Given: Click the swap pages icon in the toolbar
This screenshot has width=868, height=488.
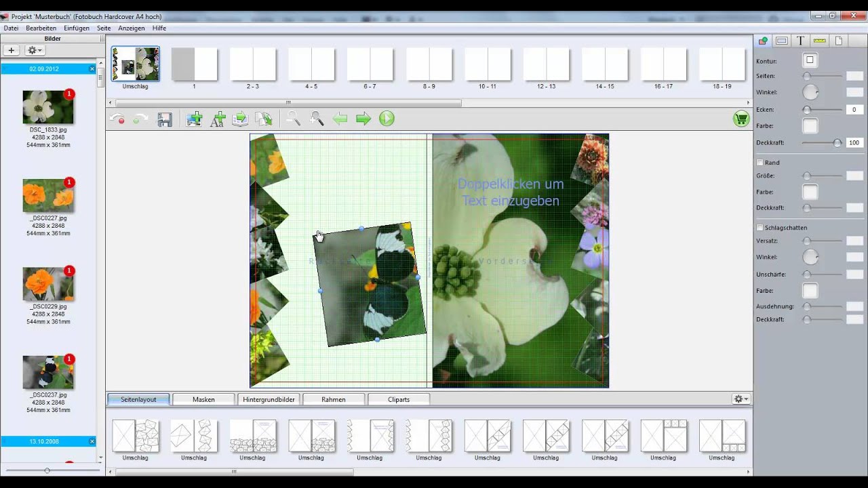Looking at the screenshot, I should point(263,119).
